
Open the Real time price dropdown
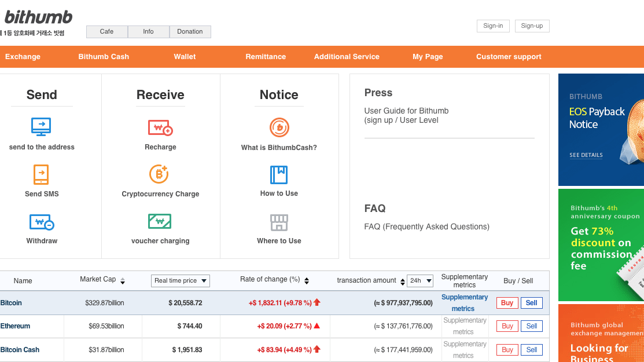pyautogui.click(x=181, y=281)
